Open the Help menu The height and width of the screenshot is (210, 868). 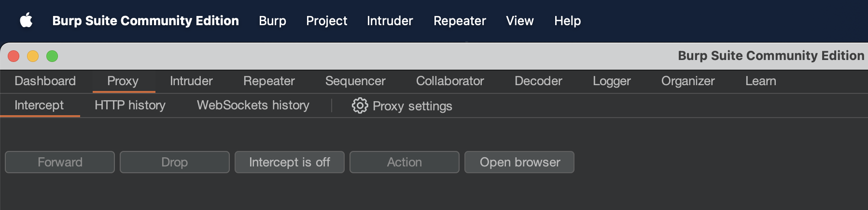[x=567, y=21]
